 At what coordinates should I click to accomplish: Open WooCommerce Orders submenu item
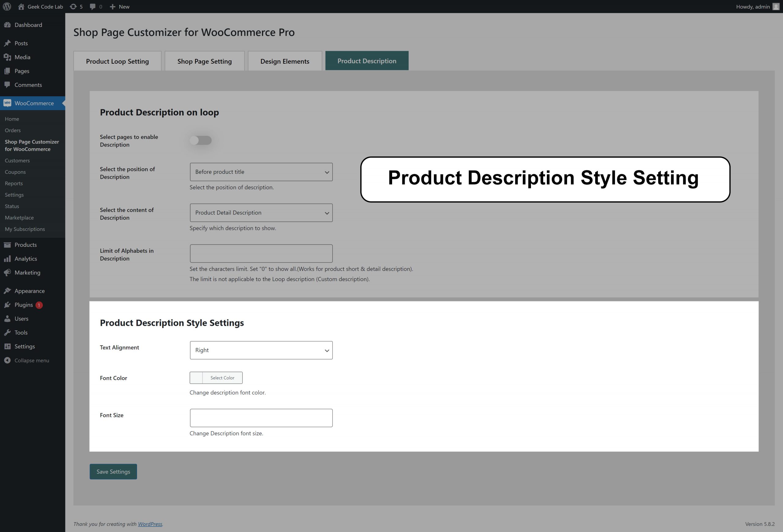(x=13, y=130)
